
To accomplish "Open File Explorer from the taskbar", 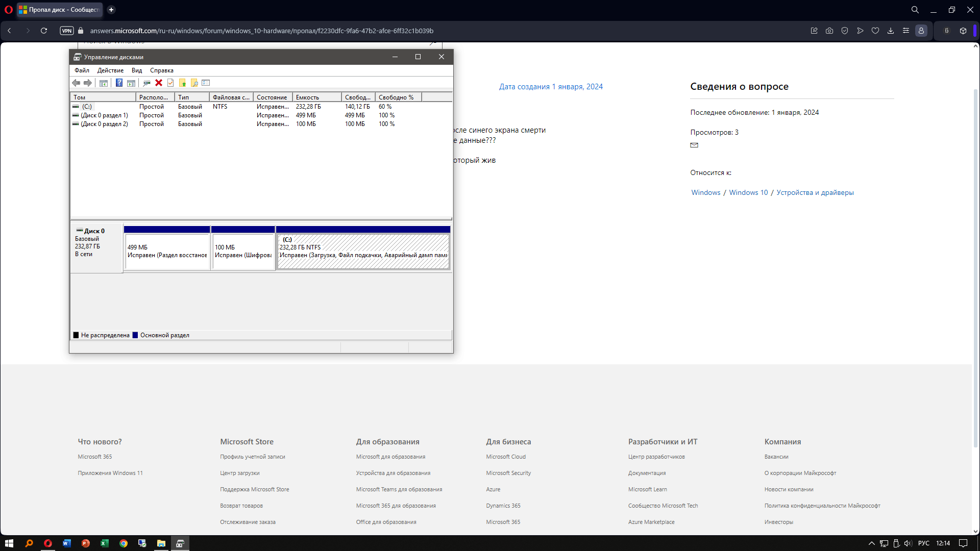I will 161,543.
